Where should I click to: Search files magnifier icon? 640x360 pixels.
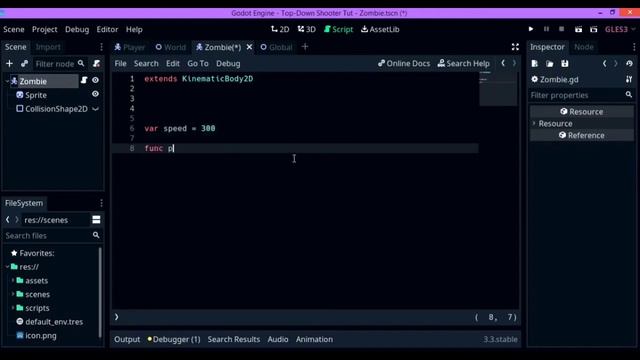pos(96,235)
